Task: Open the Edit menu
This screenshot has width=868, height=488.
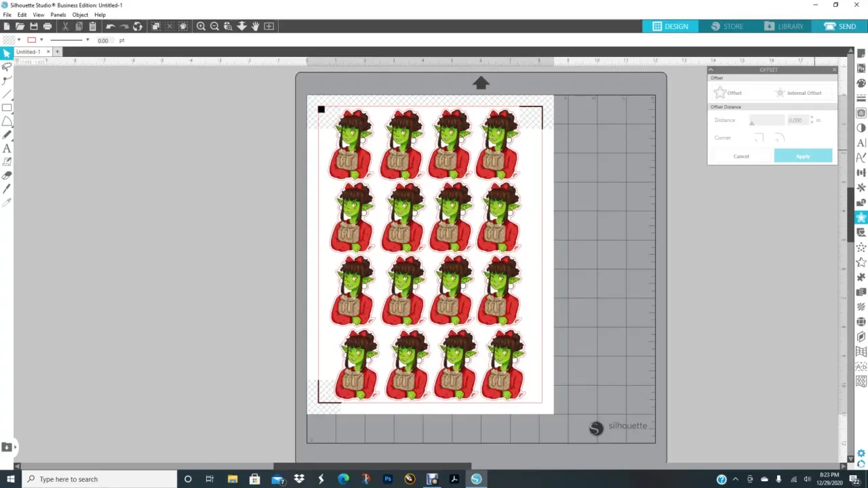Action: tap(22, 15)
